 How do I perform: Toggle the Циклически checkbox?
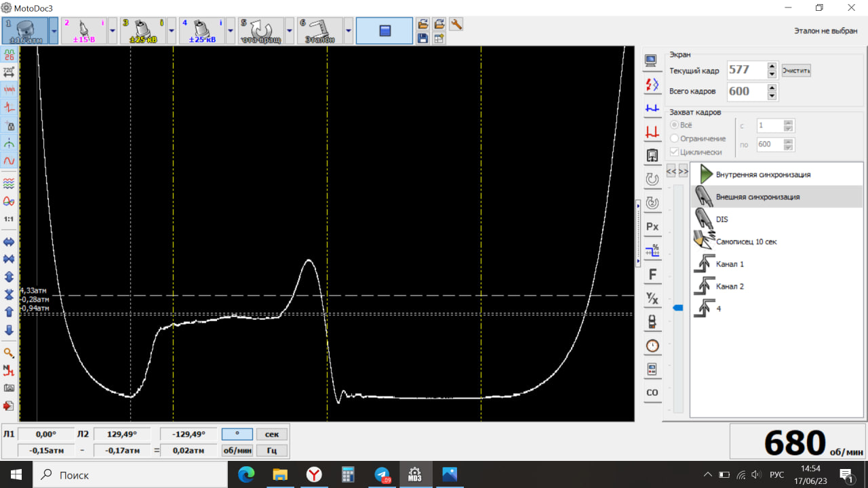coord(674,152)
